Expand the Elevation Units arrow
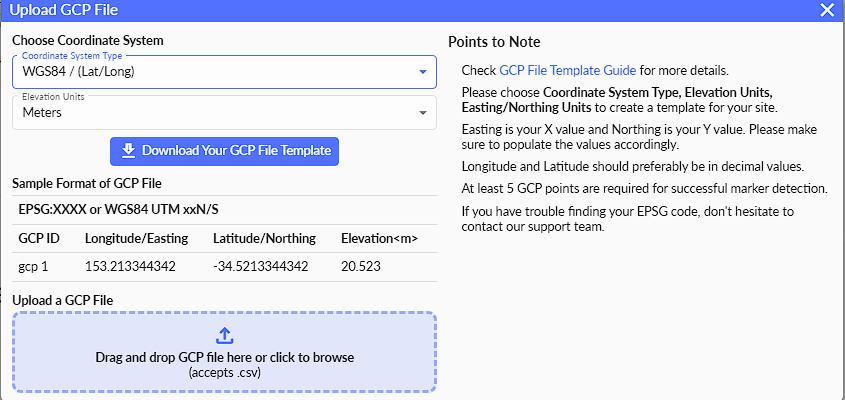Screen dimensions: 845x400 point(423,113)
